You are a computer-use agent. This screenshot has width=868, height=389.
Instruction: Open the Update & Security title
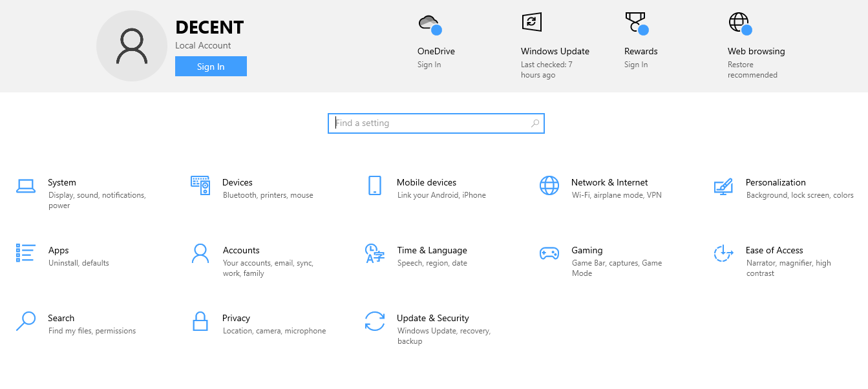(x=433, y=318)
